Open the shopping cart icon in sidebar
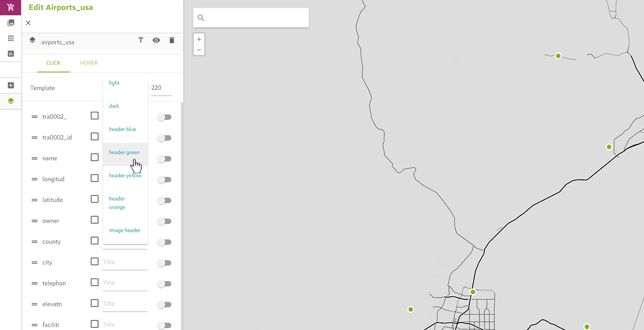The width and height of the screenshot is (644, 330). [11, 7]
